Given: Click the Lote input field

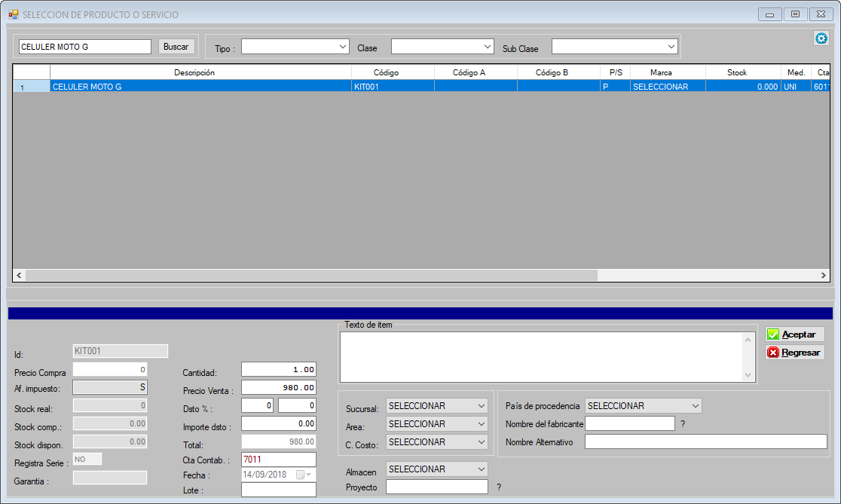Looking at the screenshot, I should tap(278, 490).
